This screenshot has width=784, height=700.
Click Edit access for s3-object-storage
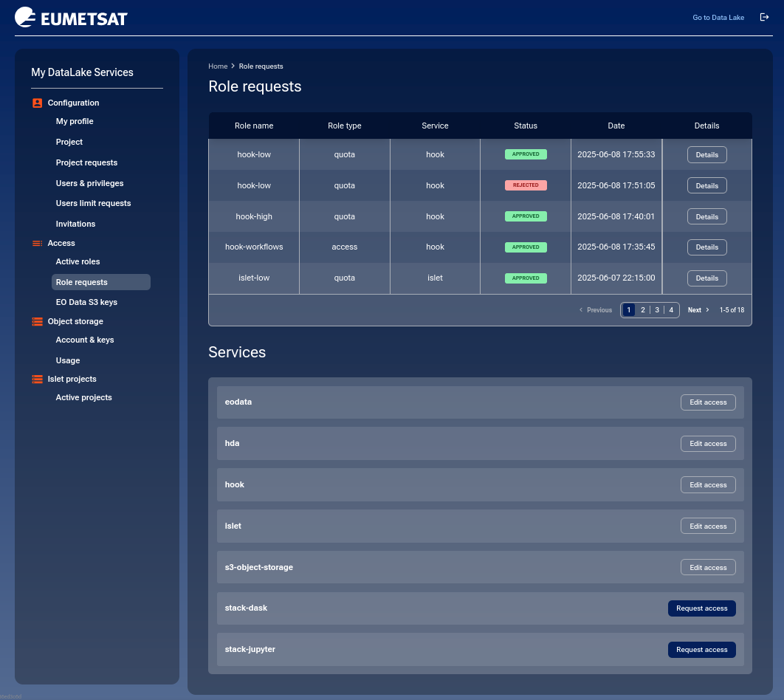tap(707, 568)
